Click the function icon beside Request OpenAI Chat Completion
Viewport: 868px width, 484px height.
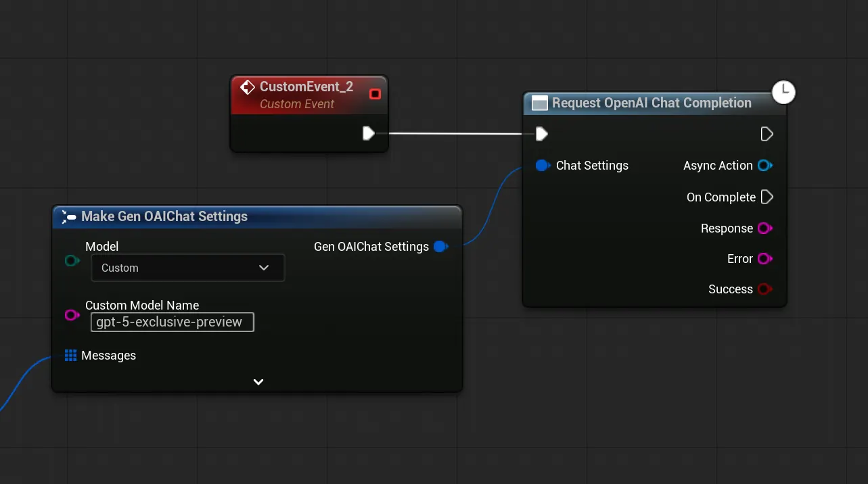tap(539, 103)
